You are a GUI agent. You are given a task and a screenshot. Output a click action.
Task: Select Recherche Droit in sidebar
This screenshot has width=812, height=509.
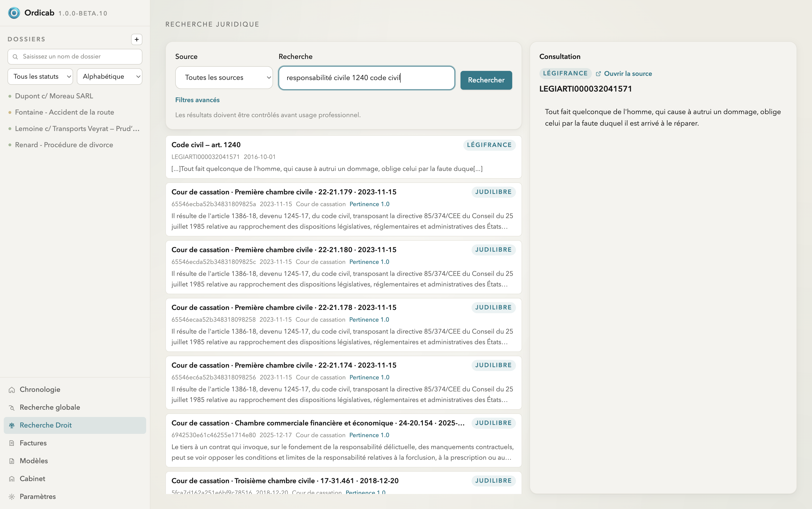click(x=75, y=425)
